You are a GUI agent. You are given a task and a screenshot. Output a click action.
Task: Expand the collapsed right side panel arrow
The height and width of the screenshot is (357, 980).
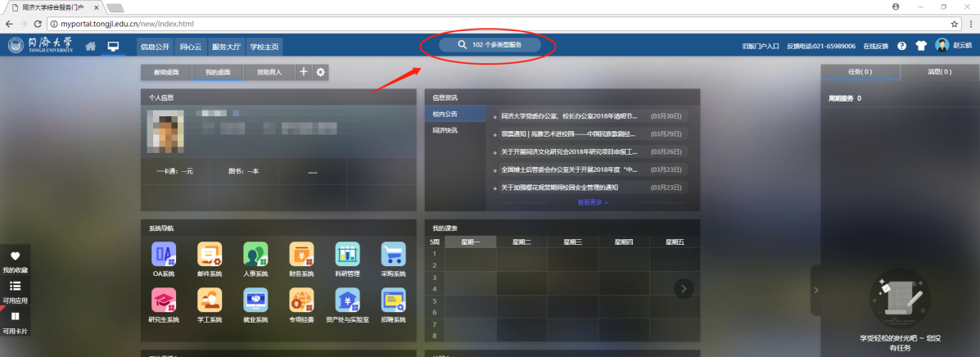[815, 290]
